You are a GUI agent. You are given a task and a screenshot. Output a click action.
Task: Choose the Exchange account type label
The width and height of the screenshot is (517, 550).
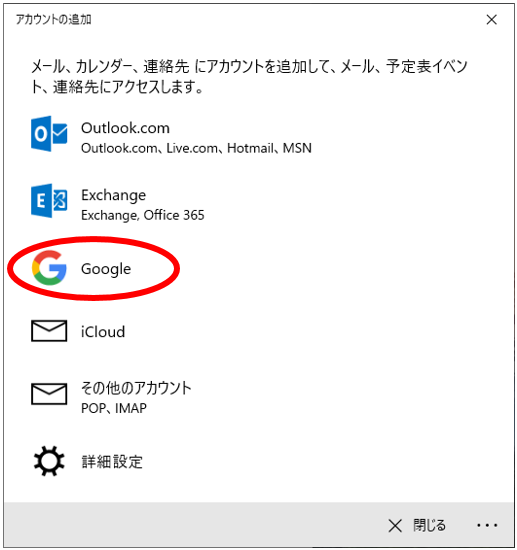point(113,195)
